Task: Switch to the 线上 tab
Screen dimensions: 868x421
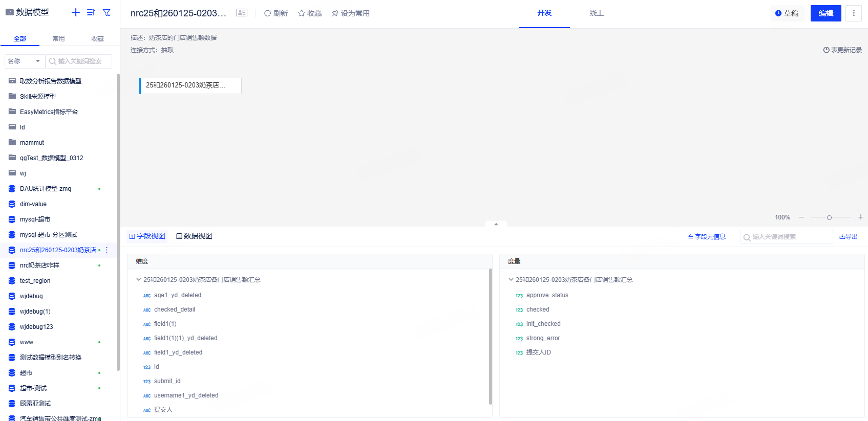Action: tap(597, 13)
